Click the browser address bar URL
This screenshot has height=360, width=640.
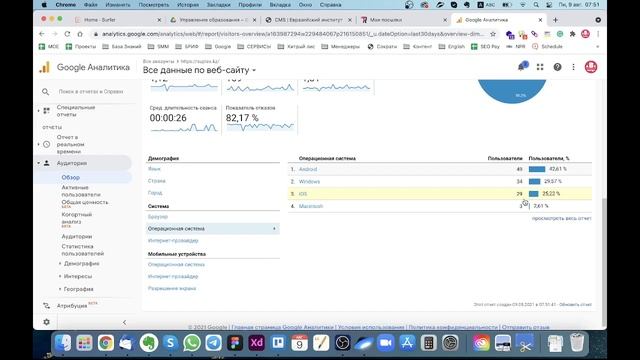pyautogui.click(x=292, y=34)
